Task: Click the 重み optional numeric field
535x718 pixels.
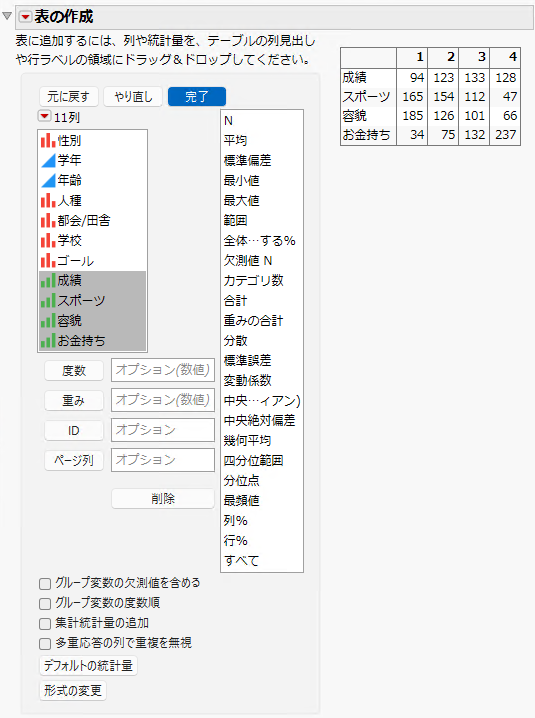Action: 163,400
